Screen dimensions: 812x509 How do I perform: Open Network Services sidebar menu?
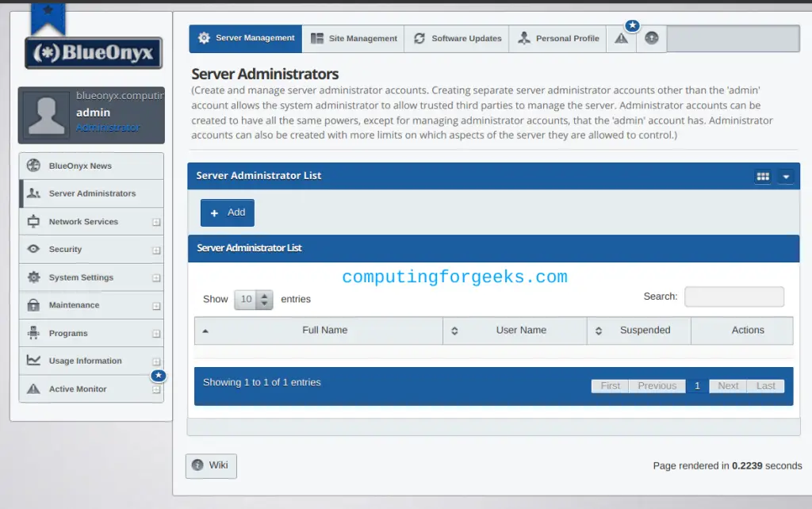click(x=92, y=222)
